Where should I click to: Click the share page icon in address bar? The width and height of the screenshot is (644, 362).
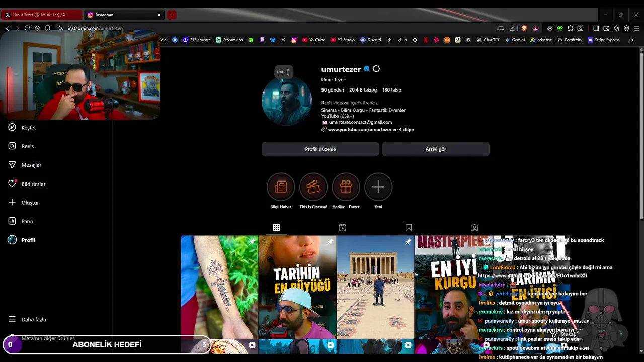click(512, 28)
